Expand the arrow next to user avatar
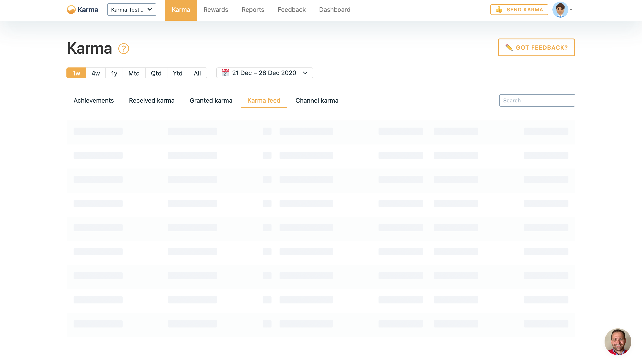This screenshot has width=642, height=364. (x=571, y=10)
